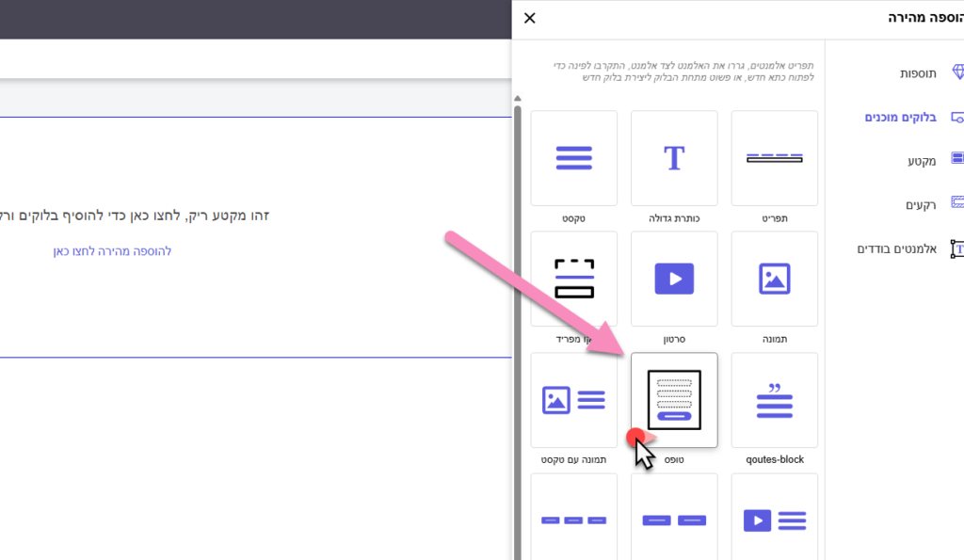This screenshot has width=964, height=560.
Task: Click the empty section placeholder text
Action: (135, 216)
